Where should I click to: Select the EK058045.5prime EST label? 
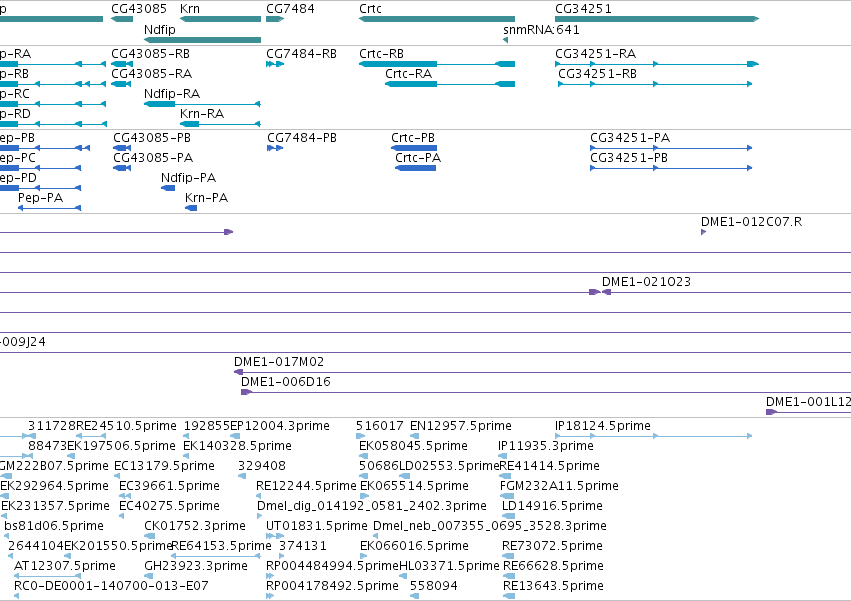pos(413,446)
